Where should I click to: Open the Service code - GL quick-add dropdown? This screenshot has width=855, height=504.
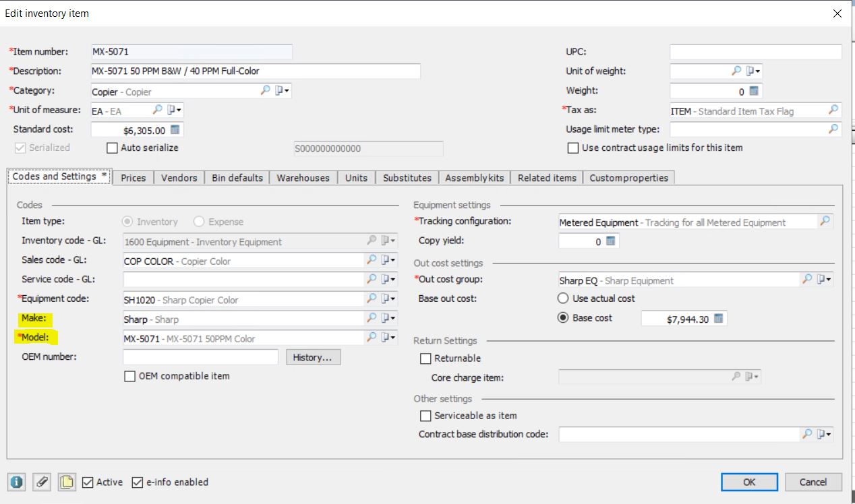pos(388,279)
